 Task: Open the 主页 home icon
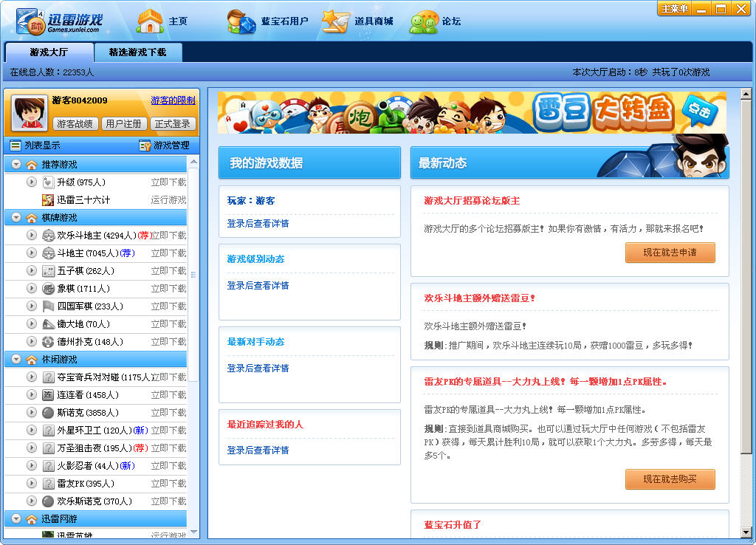coord(150,21)
